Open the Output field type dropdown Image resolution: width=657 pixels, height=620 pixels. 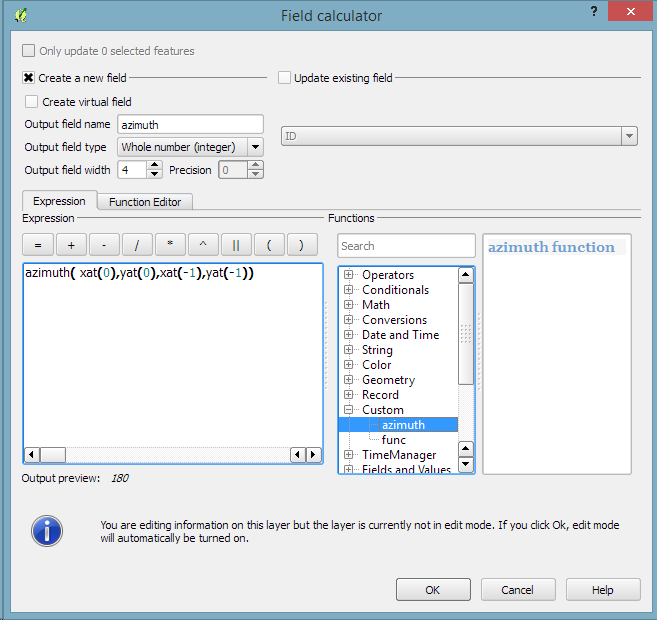[255, 147]
